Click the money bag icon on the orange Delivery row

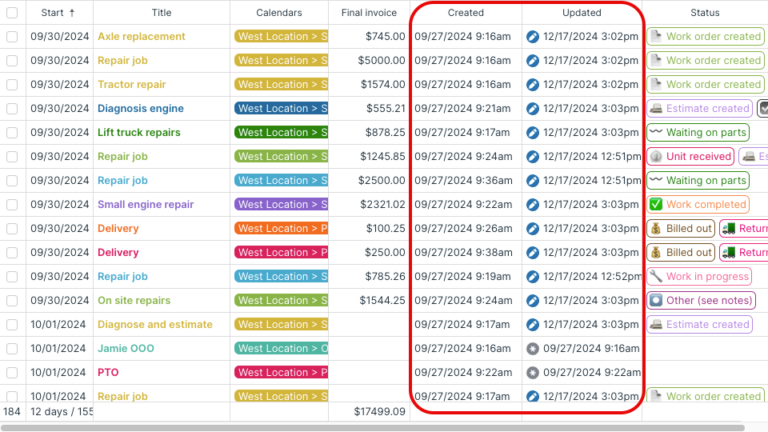[655, 228]
